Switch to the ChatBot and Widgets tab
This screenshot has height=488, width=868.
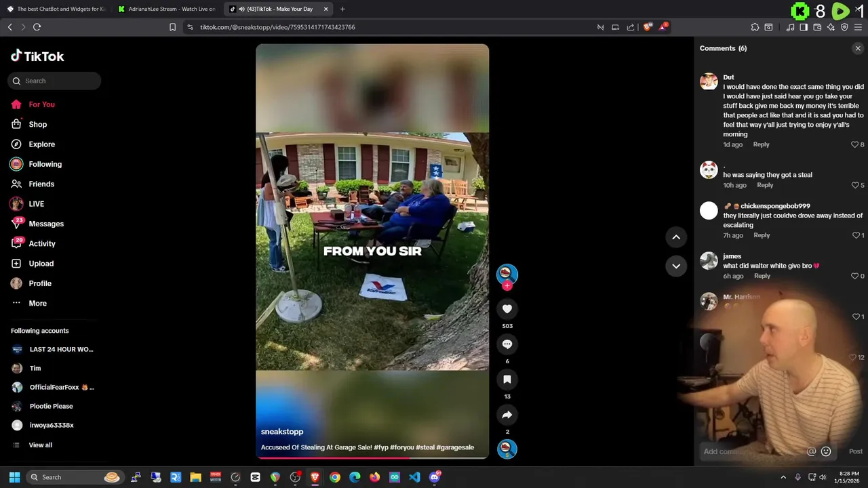coord(56,9)
